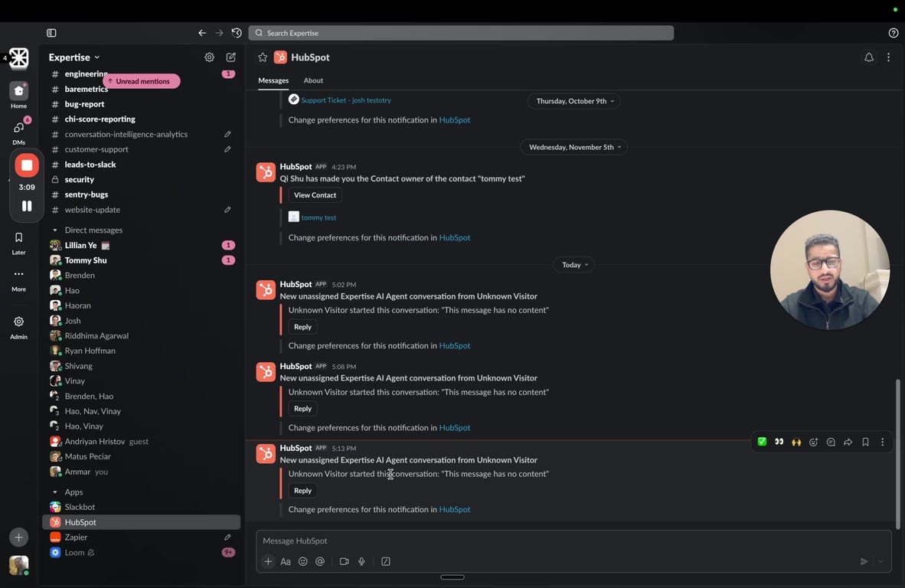Image resolution: width=905 pixels, height=588 pixels.
Task: Open Lillian Ye direct message
Action: point(142,245)
